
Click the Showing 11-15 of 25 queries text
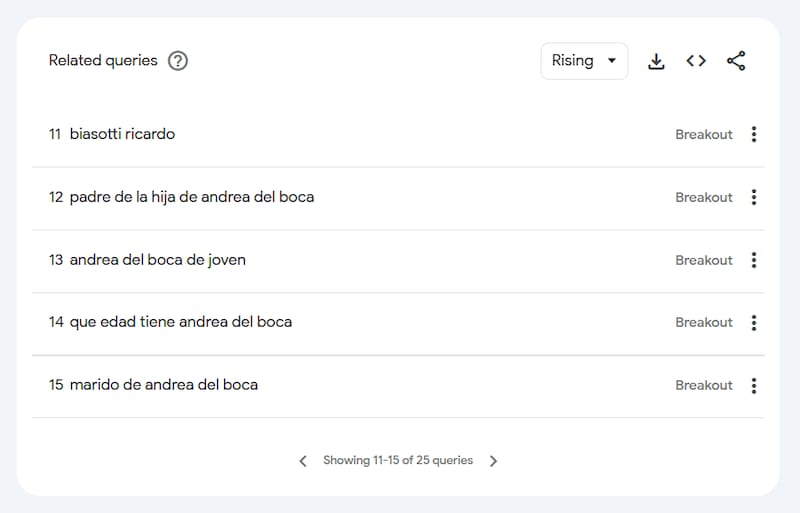click(x=398, y=461)
